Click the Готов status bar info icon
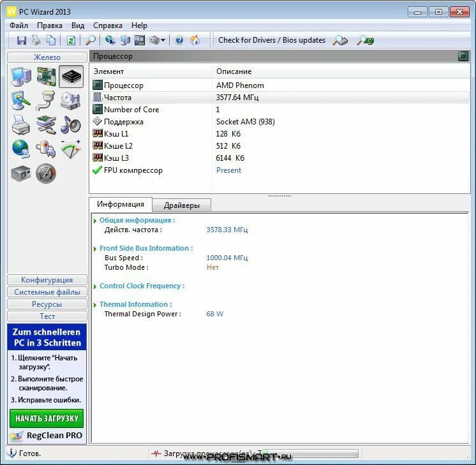 (11, 453)
